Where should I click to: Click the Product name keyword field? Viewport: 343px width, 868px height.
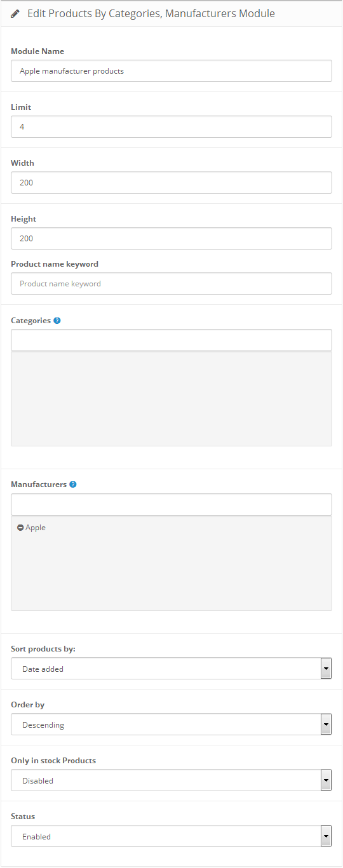(171, 284)
